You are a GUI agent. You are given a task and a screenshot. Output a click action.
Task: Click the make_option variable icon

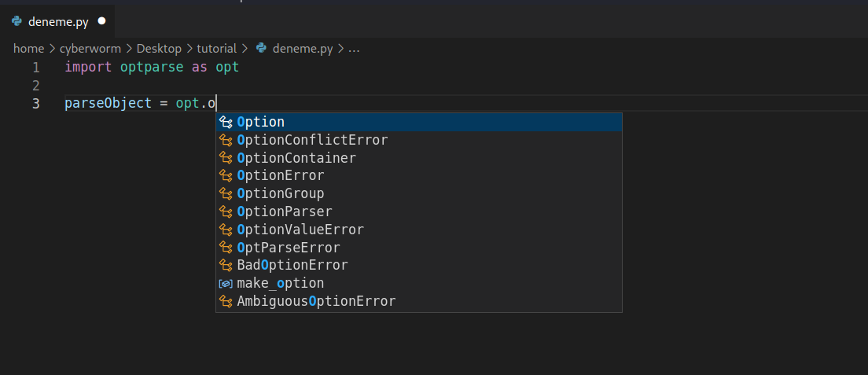tap(226, 283)
